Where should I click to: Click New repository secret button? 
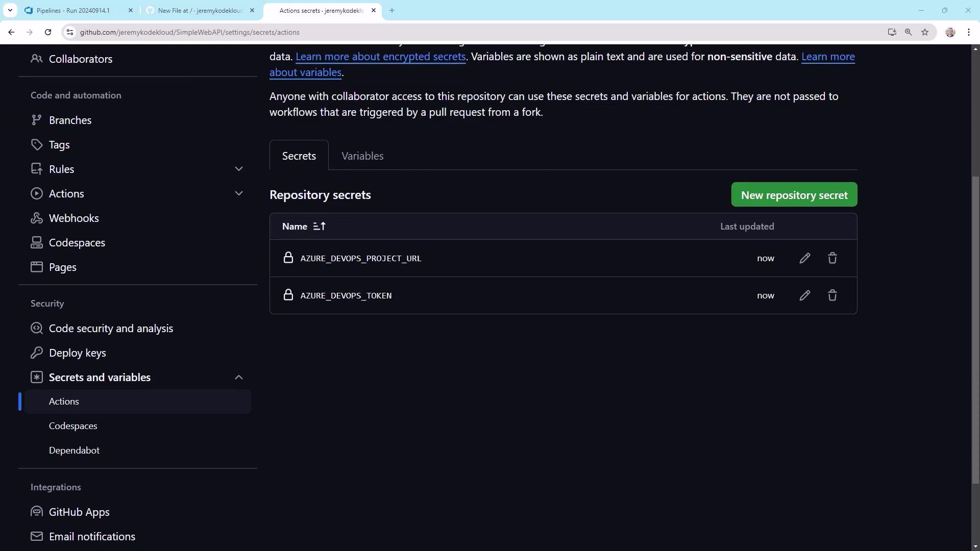794,195
